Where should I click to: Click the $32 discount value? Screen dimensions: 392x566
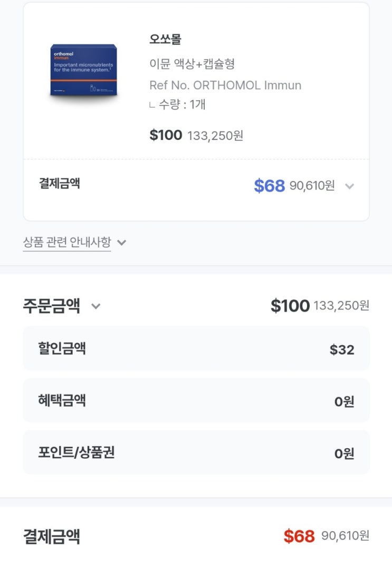point(342,350)
